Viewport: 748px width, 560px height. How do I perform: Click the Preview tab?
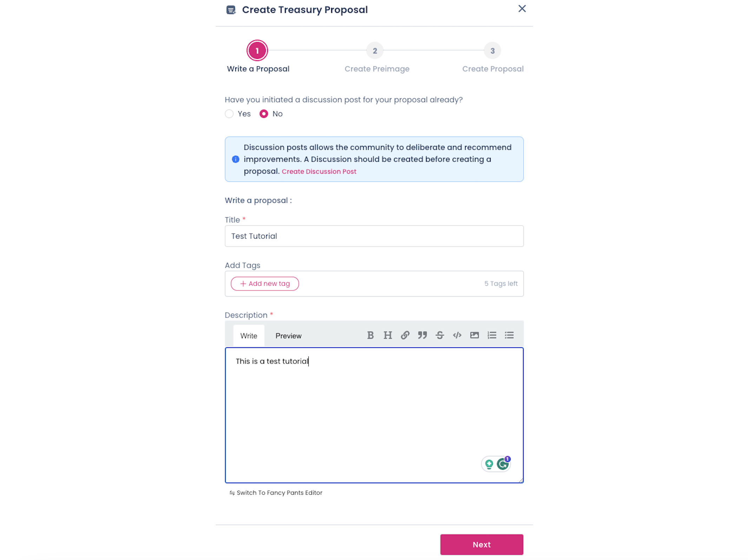point(288,335)
